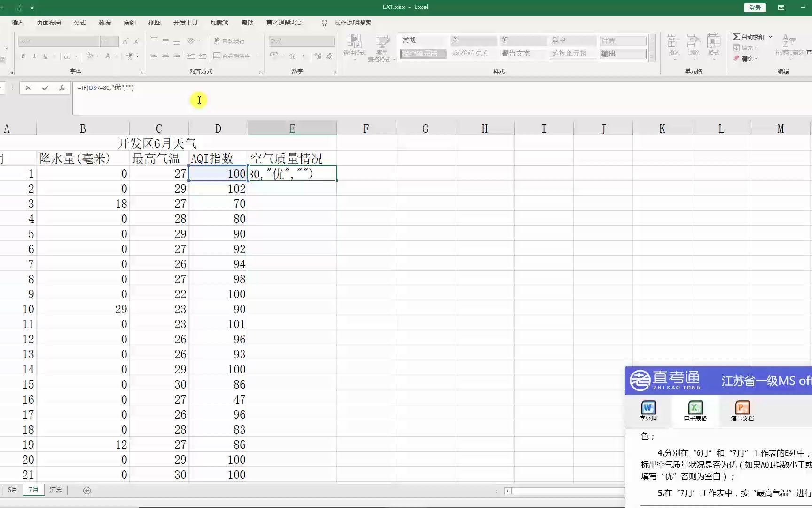Click the underline formatting icon
Screen dimensions: 812x508
(x=46, y=56)
